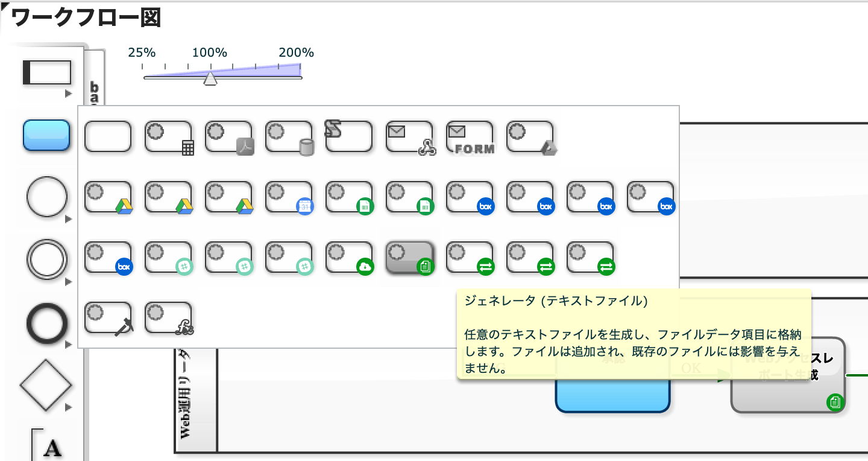Select the fx formula task shape
The width and height of the screenshot is (868, 461).
pyautogui.click(x=169, y=317)
